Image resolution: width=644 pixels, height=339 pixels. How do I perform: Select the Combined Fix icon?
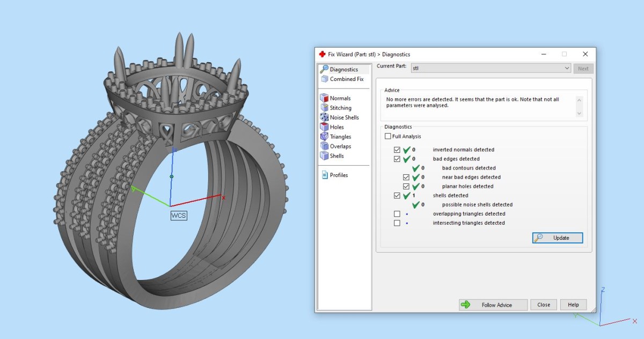pos(324,79)
